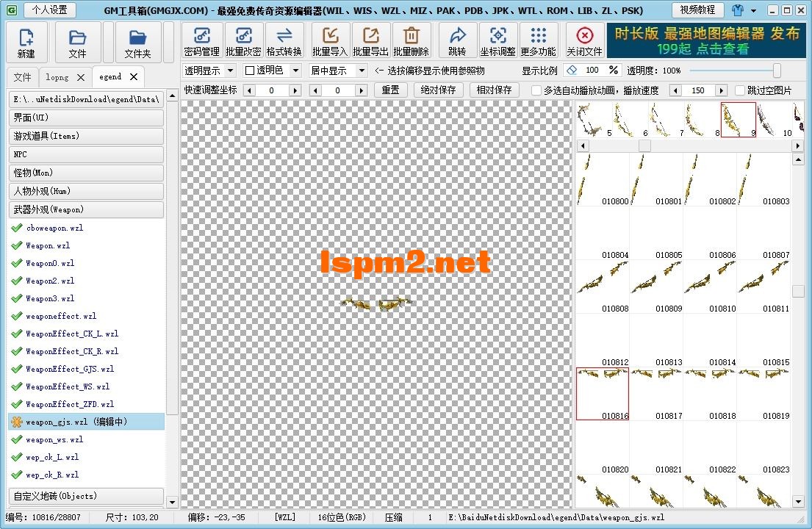Click the 批量导入 batch import icon

tap(331, 40)
